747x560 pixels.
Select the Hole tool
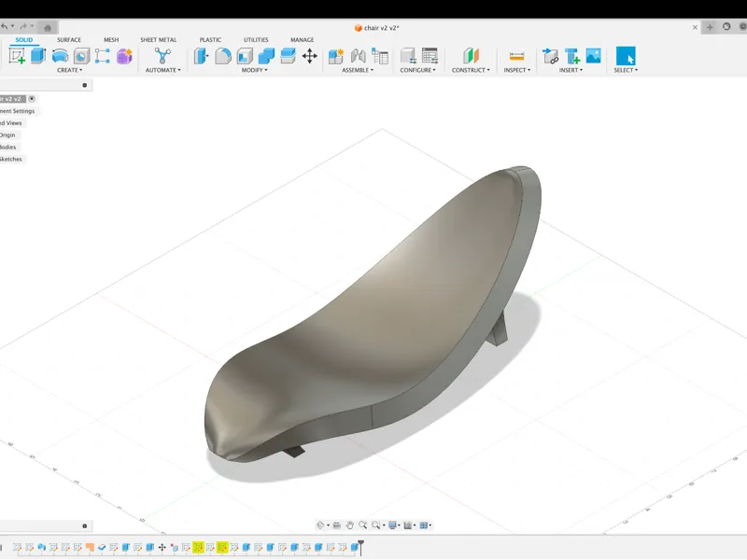click(x=81, y=56)
